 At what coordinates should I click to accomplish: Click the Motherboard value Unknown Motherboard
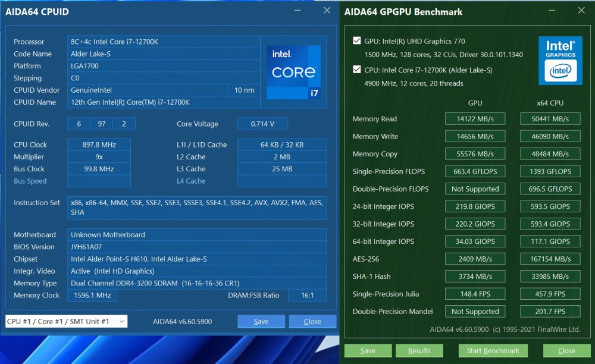click(x=197, y=235)
